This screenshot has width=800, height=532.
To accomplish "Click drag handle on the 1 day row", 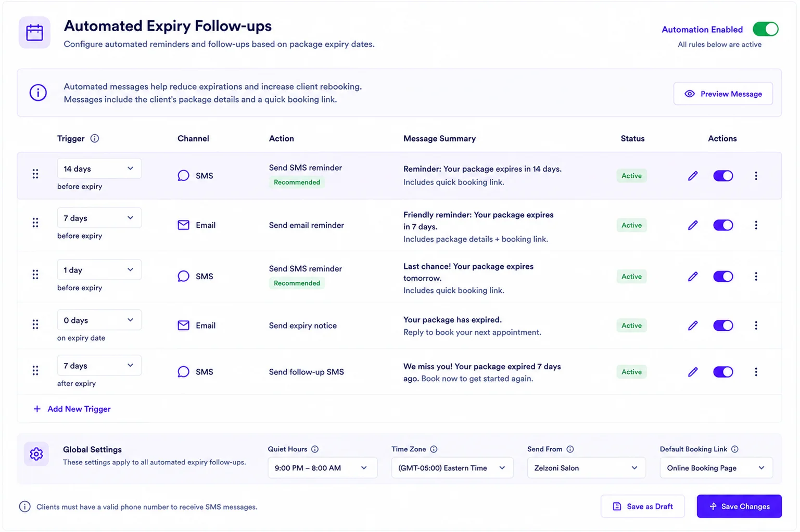I will [35, 274].
